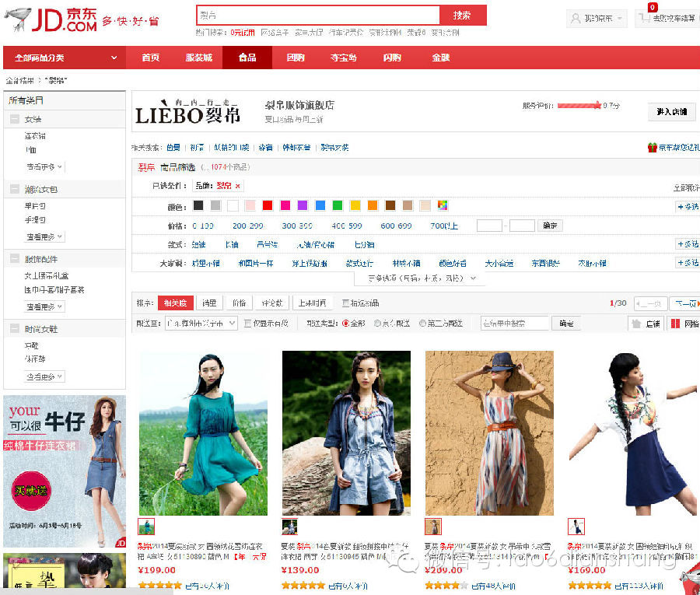
Task: Sort results by 评论数
Action: [272, 303]
